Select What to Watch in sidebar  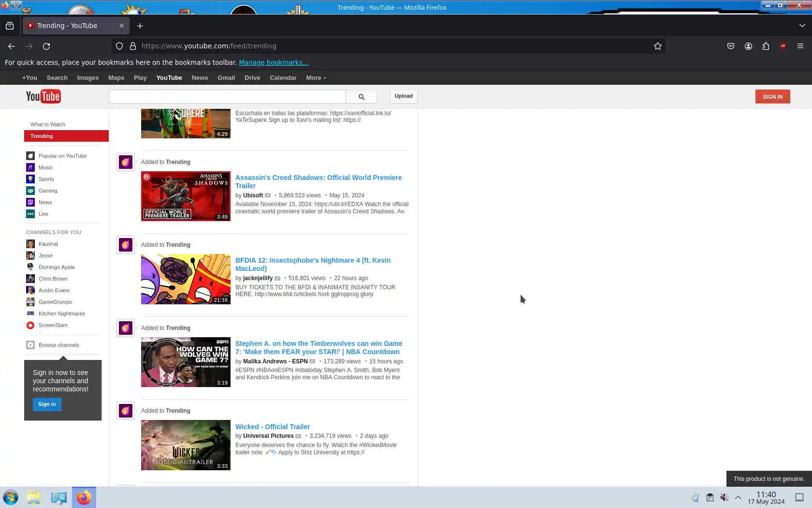[x=48, y=124]
